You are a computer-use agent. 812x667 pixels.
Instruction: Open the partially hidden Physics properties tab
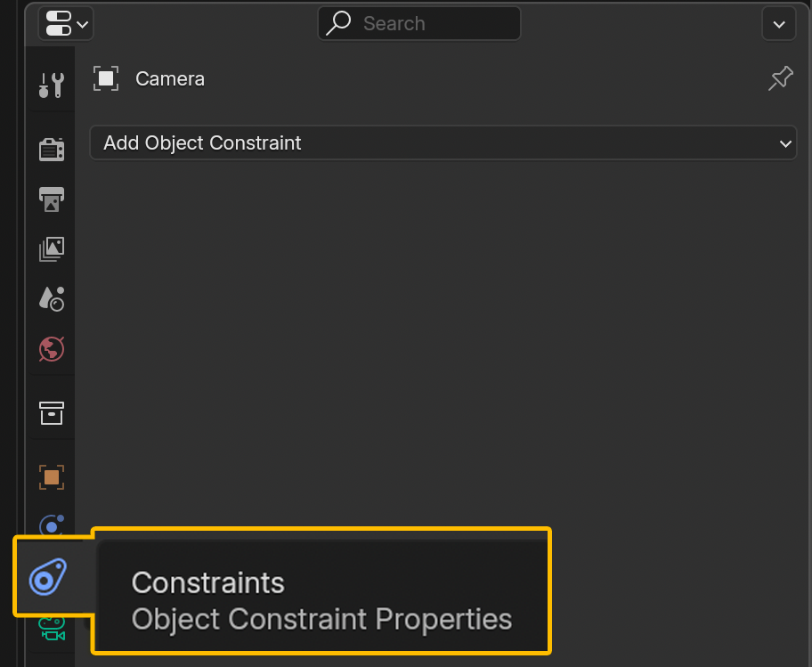[x=52, y=525]
